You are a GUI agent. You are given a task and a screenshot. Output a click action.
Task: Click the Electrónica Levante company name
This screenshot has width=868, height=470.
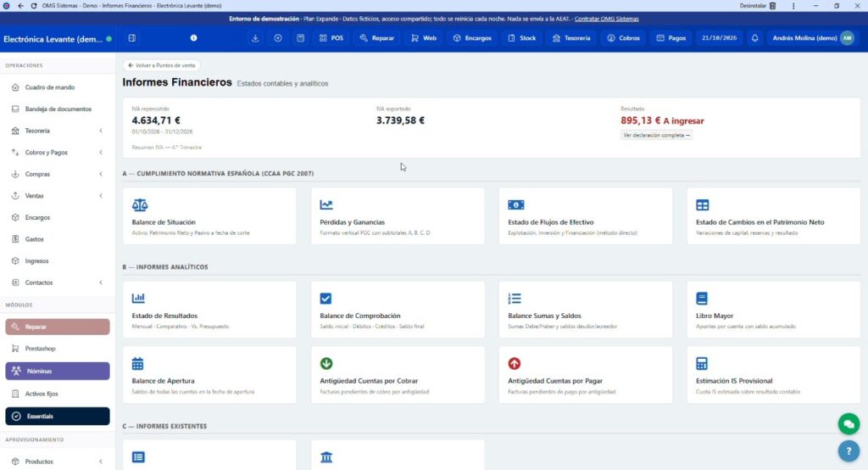click(53, 39)
